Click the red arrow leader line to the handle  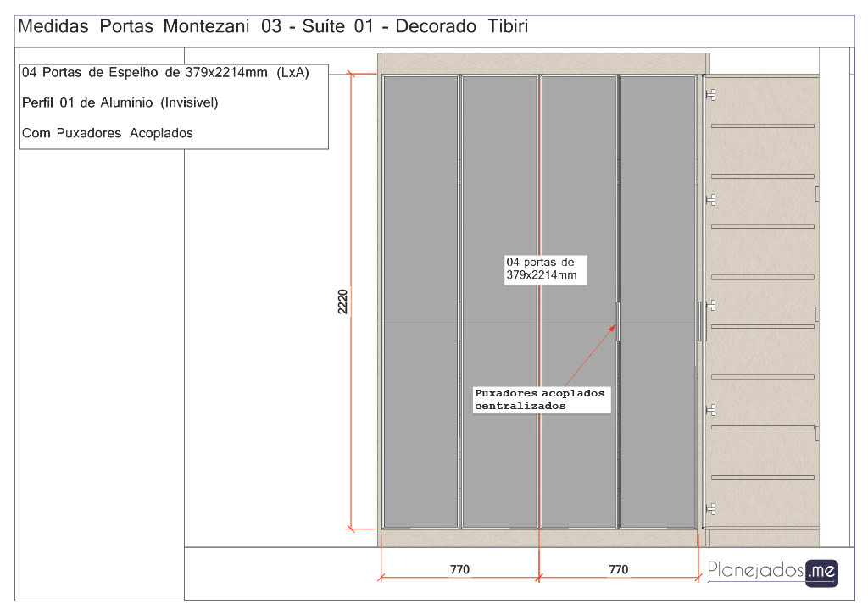coord(589,356)
